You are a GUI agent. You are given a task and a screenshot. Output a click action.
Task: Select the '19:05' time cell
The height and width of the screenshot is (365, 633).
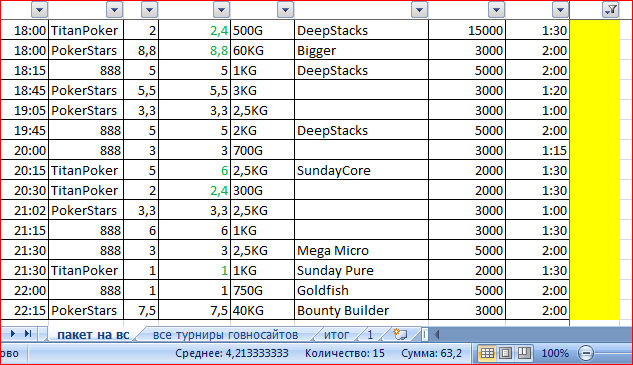click(25, 110)
